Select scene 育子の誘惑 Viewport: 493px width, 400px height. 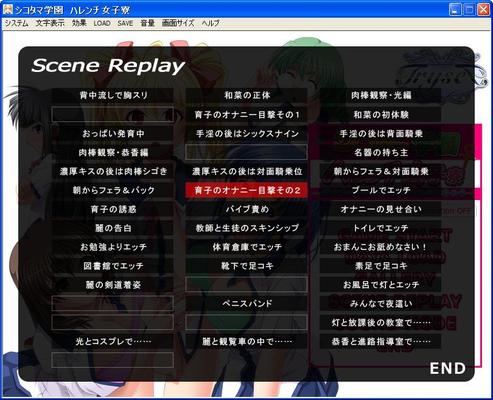pyautogui.click(x=113, y=209)
